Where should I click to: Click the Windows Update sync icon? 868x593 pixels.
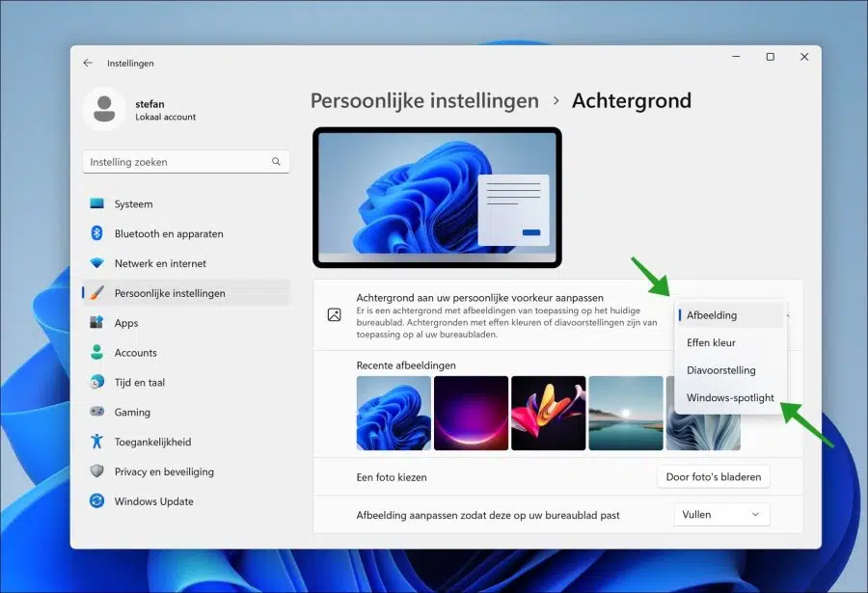pos(96,501)
